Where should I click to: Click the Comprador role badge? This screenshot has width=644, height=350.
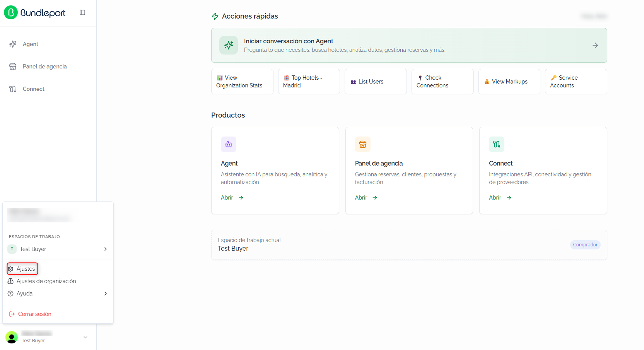(585, 245)
